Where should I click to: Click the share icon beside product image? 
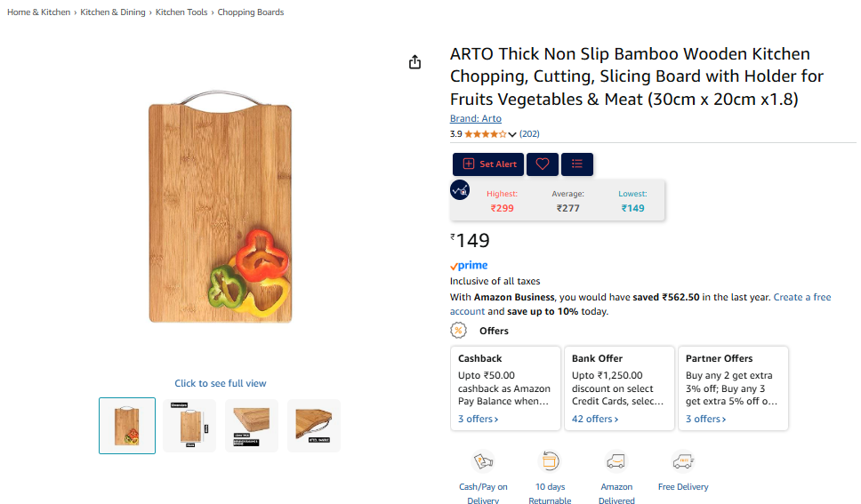click(414, 62)
